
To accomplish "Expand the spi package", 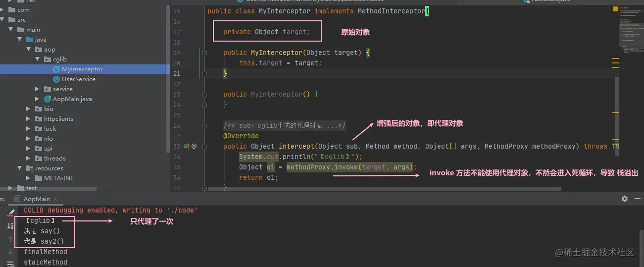I will pyautogui.click(x=29, y=149).
